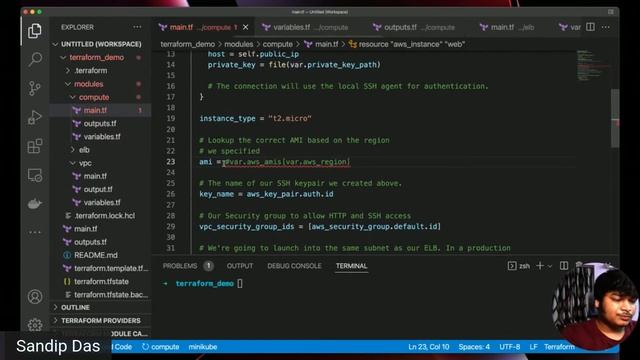
Task: Change end of line sequence LF
Action: click(x=533, y=347)
